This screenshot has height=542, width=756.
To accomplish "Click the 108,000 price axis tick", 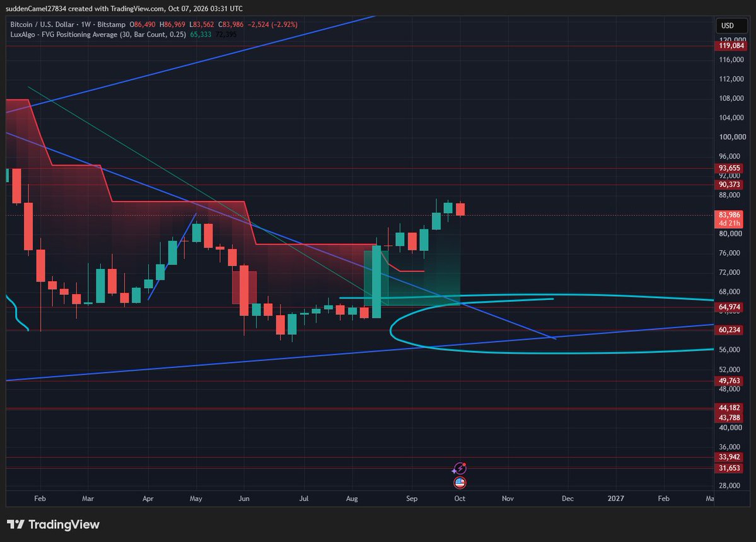I will pos(731,98).
